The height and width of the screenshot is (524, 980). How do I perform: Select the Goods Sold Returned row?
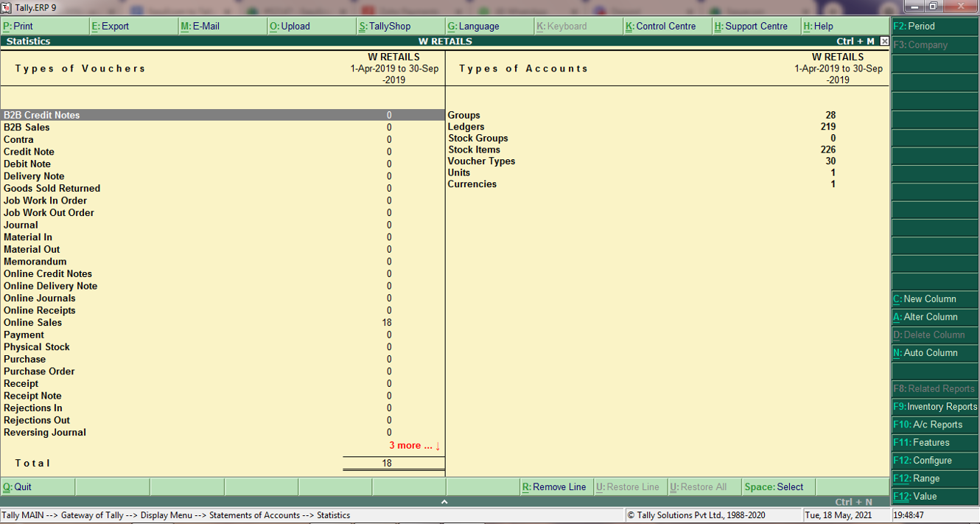223,188
